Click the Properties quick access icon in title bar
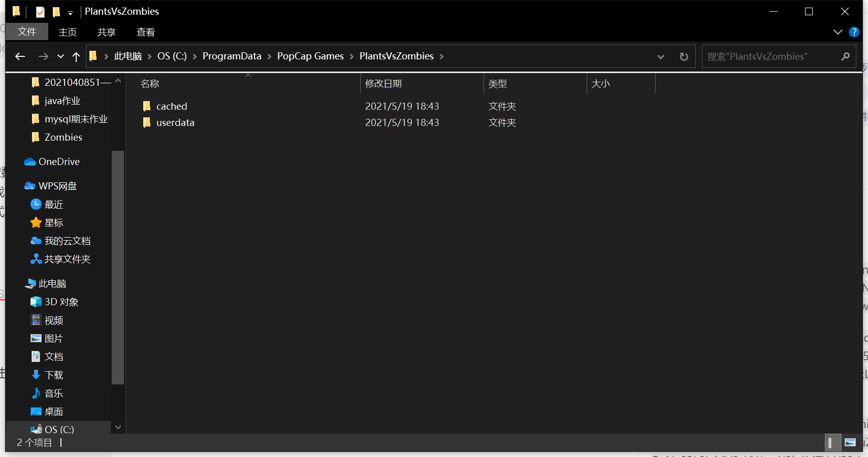 (40, 12)
